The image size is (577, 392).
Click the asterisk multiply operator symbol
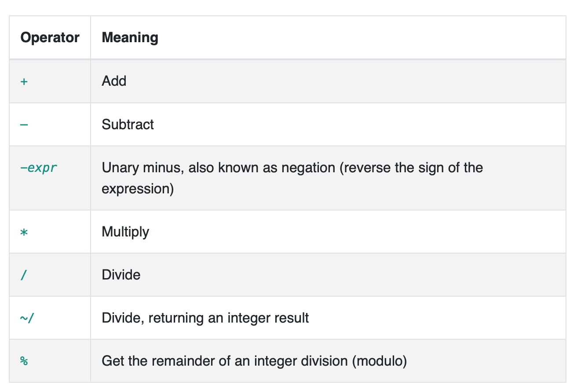coord(24,232)
